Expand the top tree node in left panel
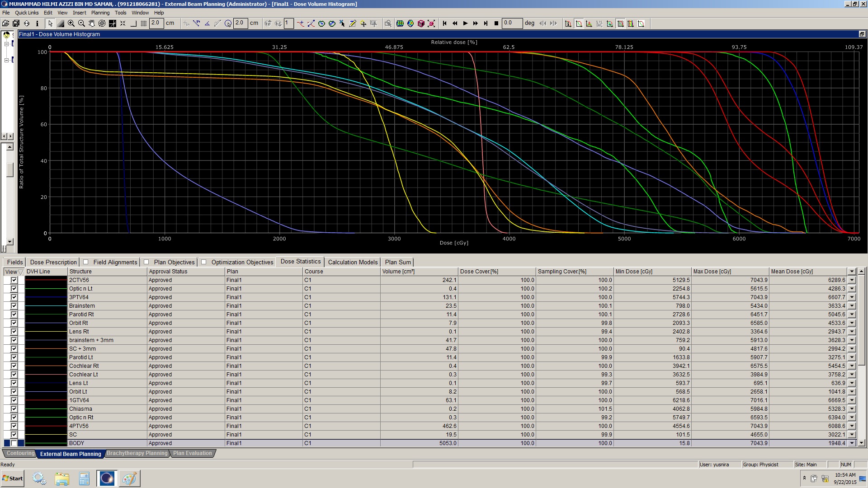Viewport: 868px width, 488px height. click(x=6, y=44)
